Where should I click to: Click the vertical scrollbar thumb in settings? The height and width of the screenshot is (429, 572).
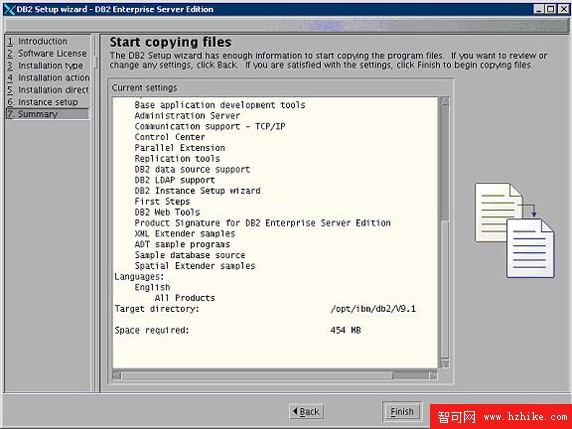[444, 163]
